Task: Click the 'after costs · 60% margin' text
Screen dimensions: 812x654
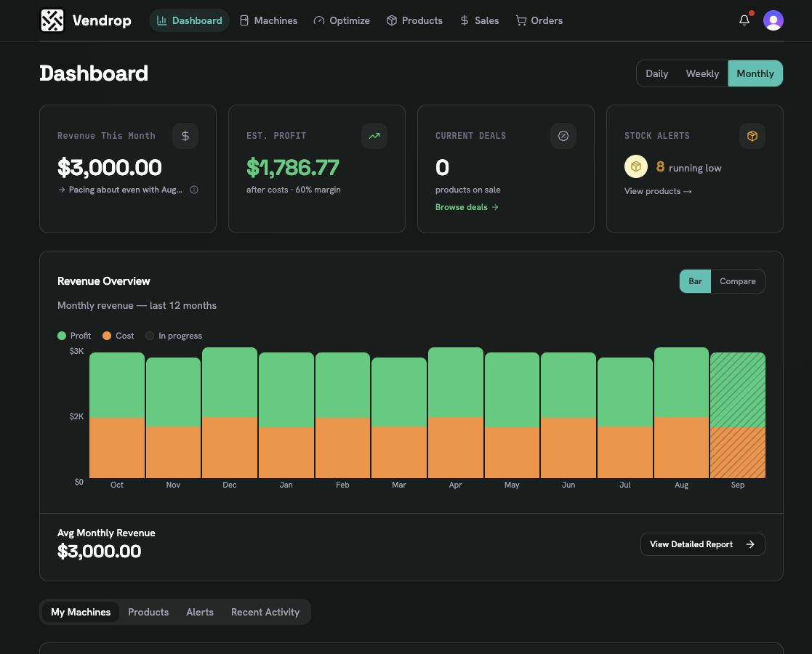Action: click(x=294, y=190)
